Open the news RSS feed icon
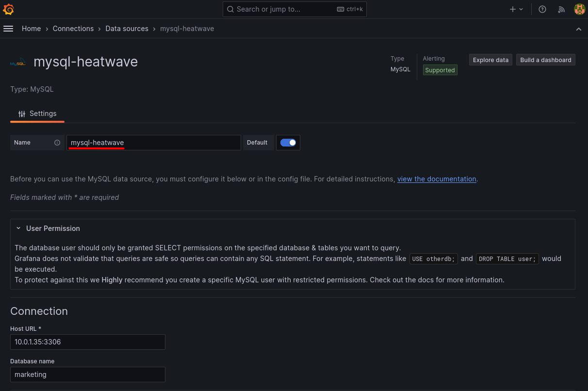 click(x=561, y=9)
